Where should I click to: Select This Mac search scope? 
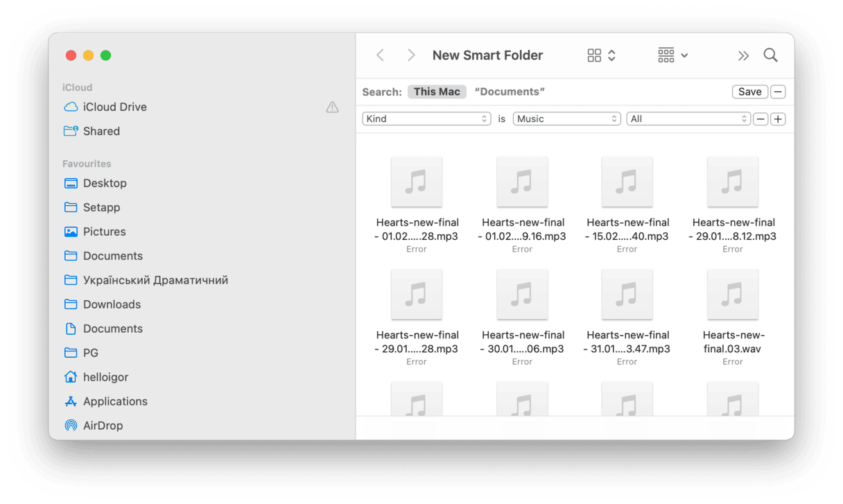[x=437, y=92]
